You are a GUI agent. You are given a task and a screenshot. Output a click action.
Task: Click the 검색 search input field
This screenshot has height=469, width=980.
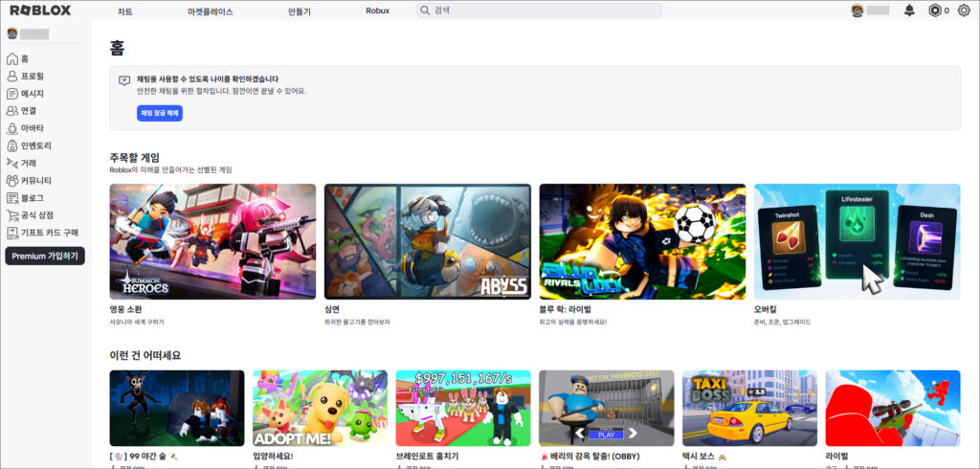pos(546,11)
